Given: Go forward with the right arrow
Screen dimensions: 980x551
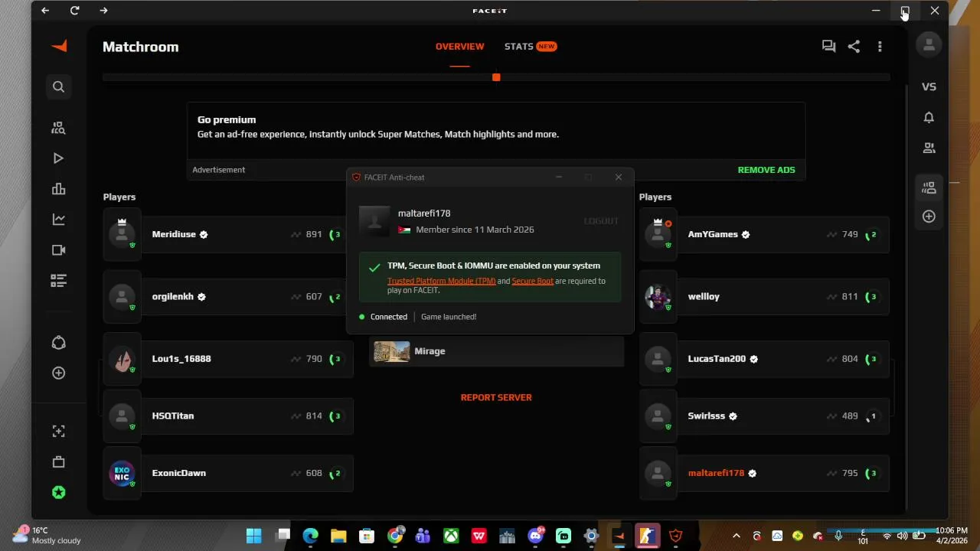Looking at the screenshot, I should coord(103,11).
